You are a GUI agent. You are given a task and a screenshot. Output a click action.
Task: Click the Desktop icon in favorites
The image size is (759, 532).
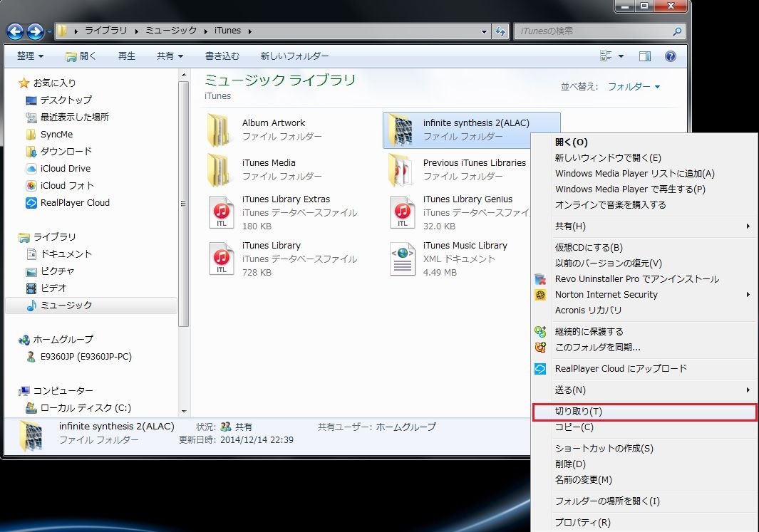point(31,100)
